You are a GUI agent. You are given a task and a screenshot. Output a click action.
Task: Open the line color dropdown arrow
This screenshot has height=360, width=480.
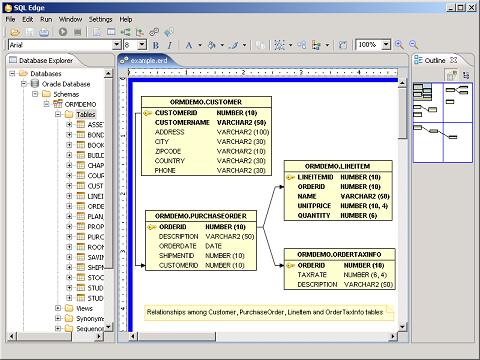(x=244, y=45)
